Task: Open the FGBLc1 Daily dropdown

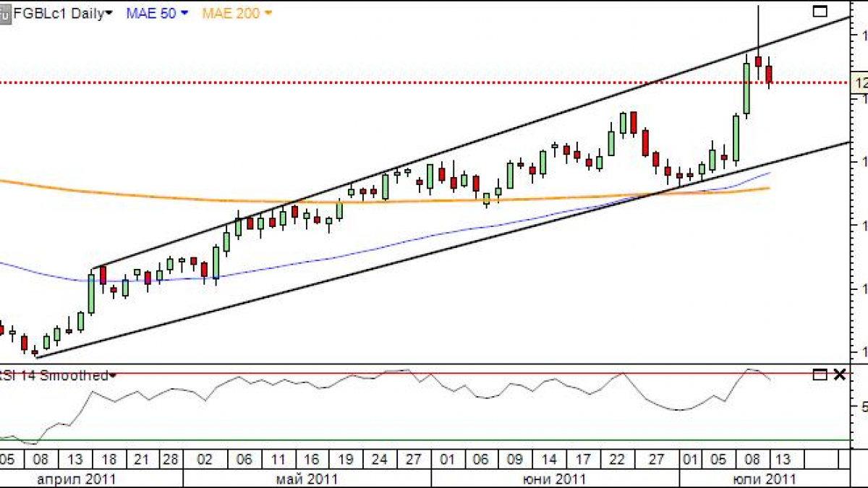Action: pos(109,13)
